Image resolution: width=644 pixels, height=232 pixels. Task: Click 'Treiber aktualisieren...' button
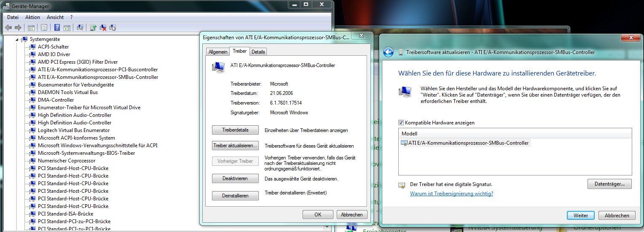click(235, 146)
